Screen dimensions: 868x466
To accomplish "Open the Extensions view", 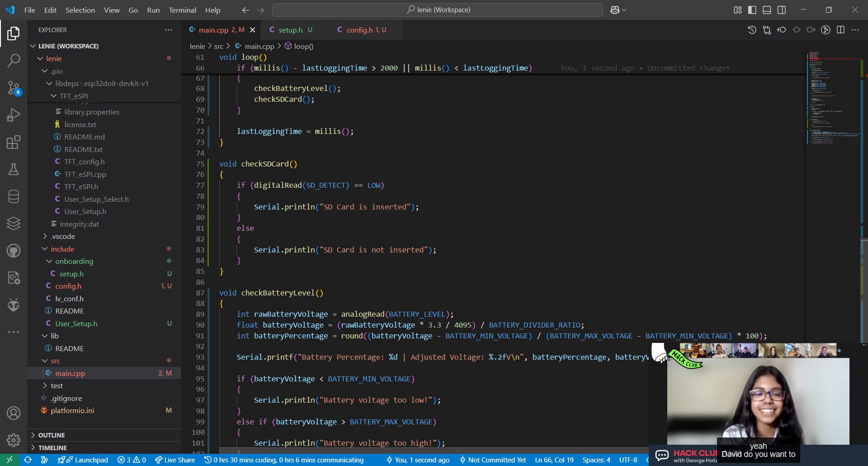I will [x=14, y=142].
